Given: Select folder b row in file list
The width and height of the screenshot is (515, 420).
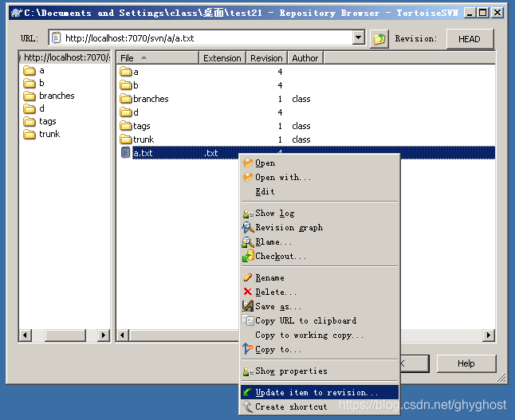Looking at the screenshot, I should [305, 85].
